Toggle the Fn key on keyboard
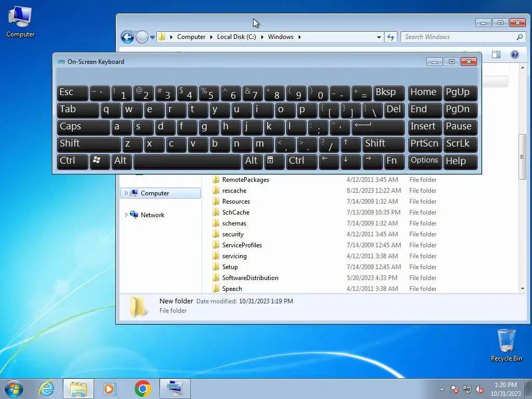This screenshot has width=532, height=399. point(394,162)
